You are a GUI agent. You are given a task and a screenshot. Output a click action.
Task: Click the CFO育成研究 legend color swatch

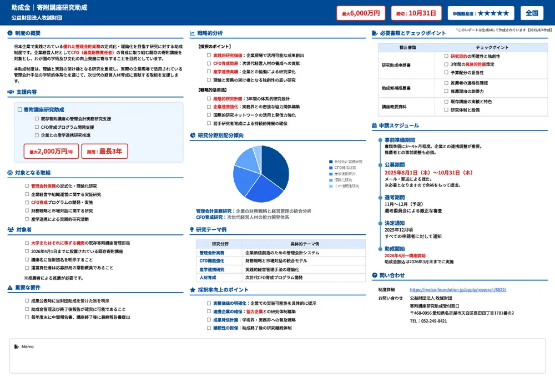pyautogui.click(x=331, y=168)
